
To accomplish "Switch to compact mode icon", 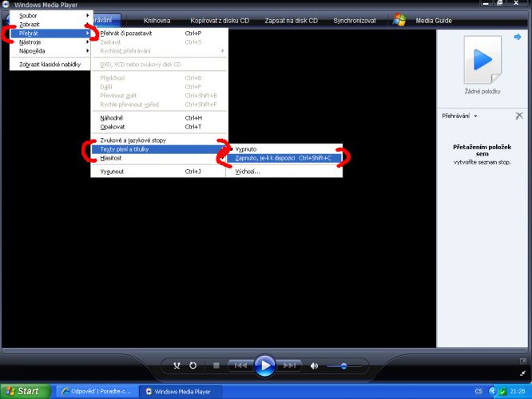I will click(523, 373).
